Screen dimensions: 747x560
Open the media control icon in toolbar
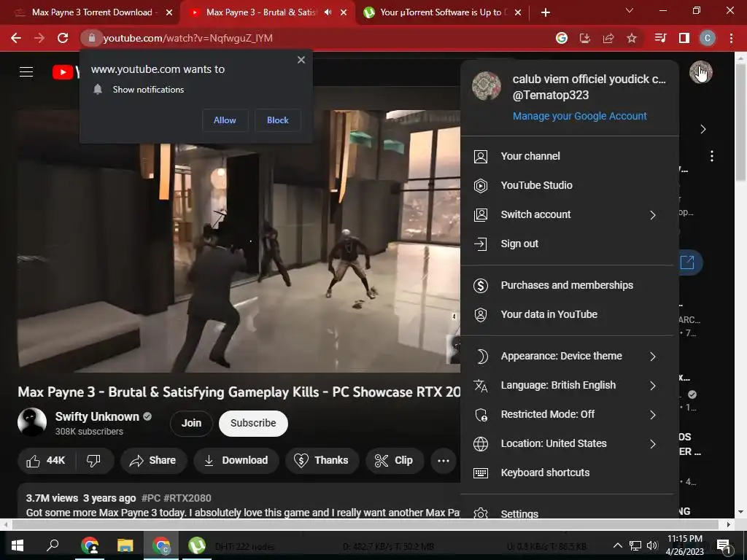pyautogui.click(x=660, y=38)
